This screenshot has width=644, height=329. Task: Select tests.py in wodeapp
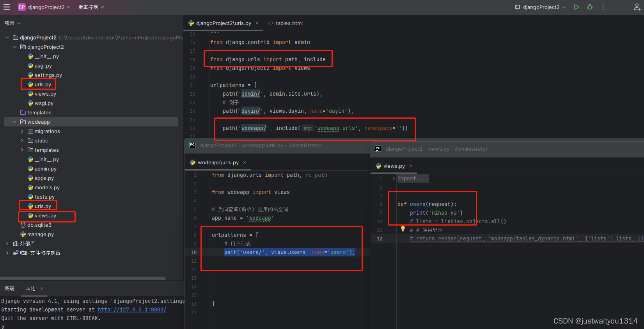(41, 197)
